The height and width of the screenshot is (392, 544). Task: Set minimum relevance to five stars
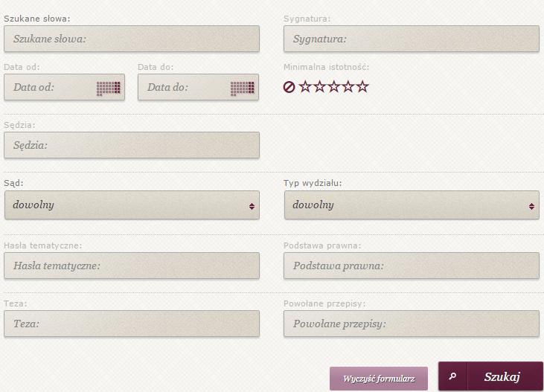coord(362,86)
